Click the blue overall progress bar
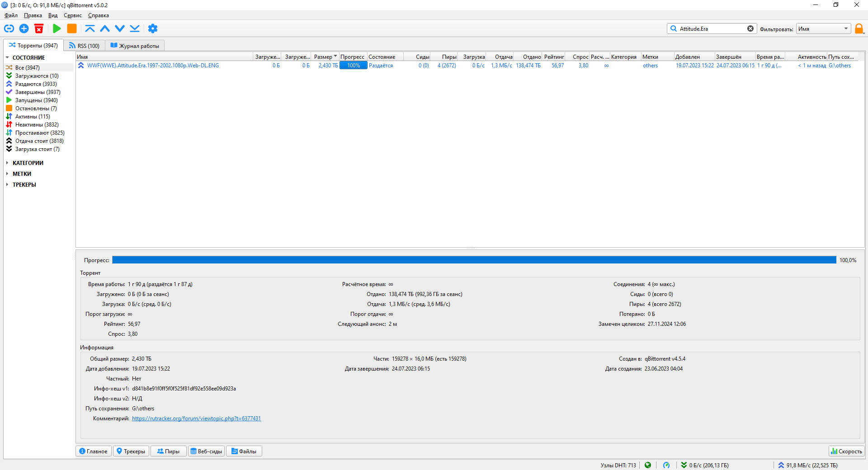The image size is (868, 470). (x=474, y=260)
